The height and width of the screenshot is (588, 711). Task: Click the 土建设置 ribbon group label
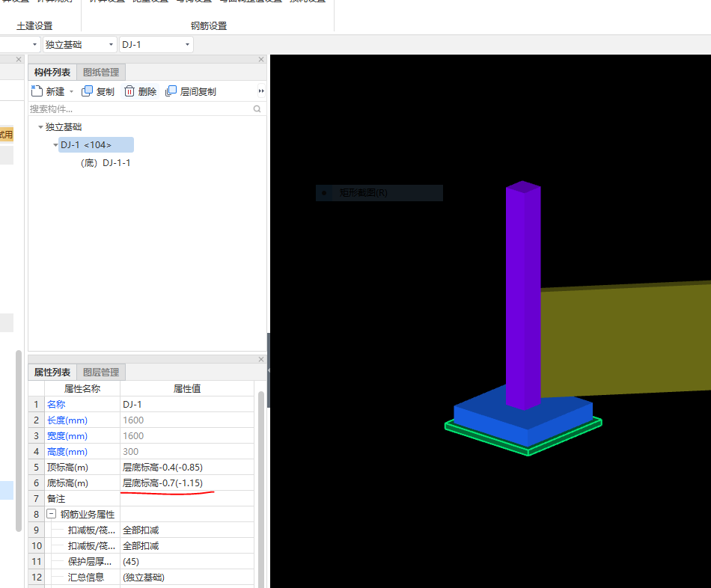point(34,26)
